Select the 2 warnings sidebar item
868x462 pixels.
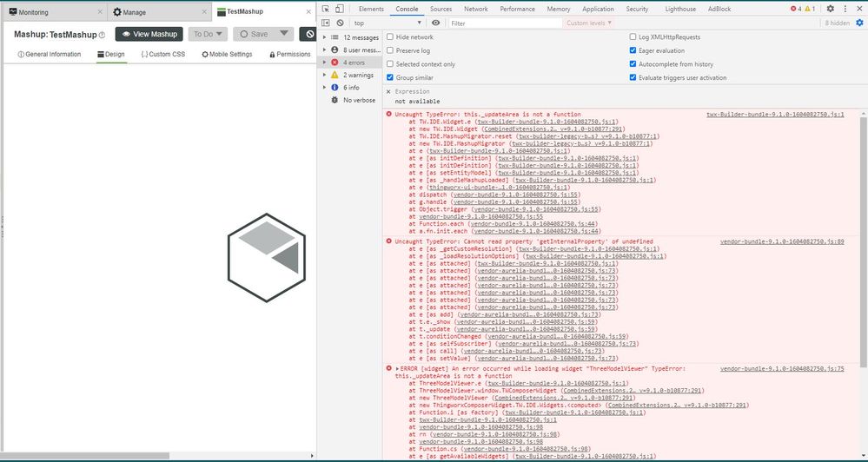click(358, 75)
